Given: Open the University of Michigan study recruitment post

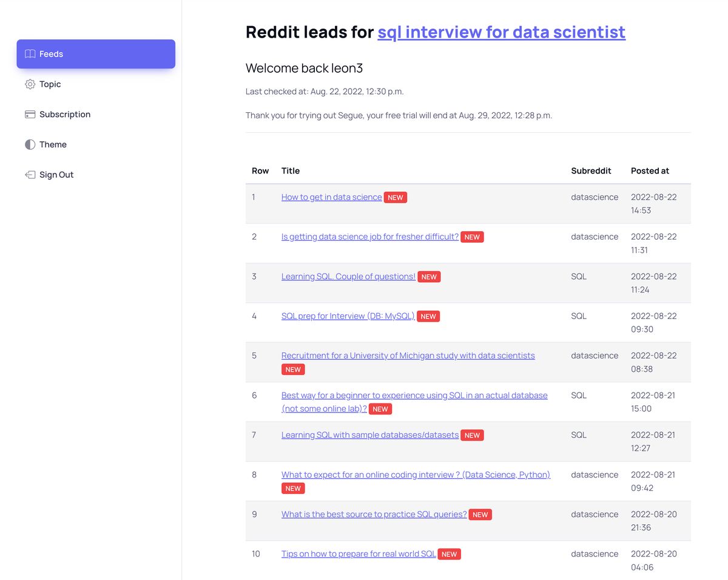Looking at the screenshot, I should [408, 356].
